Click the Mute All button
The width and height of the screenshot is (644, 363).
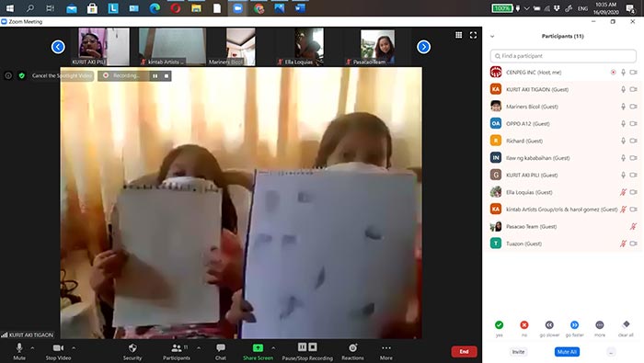click(567, 352)
